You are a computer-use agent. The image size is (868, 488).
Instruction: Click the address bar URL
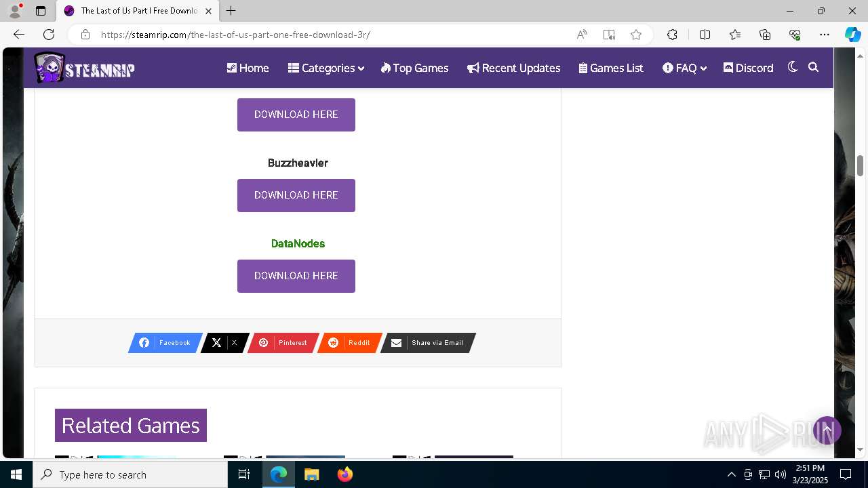235,35
